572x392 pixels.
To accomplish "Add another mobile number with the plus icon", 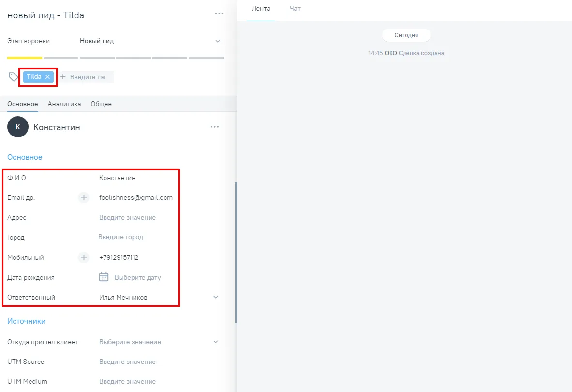I will click(84, 257).
